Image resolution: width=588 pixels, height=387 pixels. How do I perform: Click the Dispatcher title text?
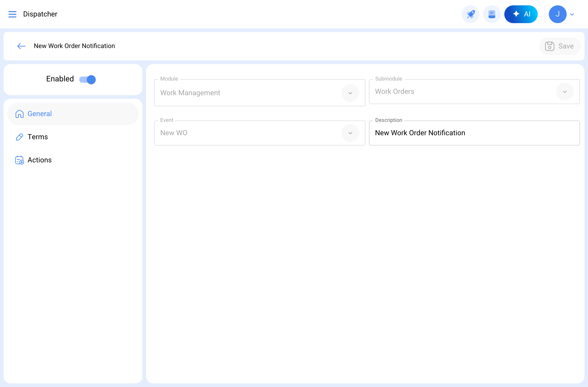(40, 14)
